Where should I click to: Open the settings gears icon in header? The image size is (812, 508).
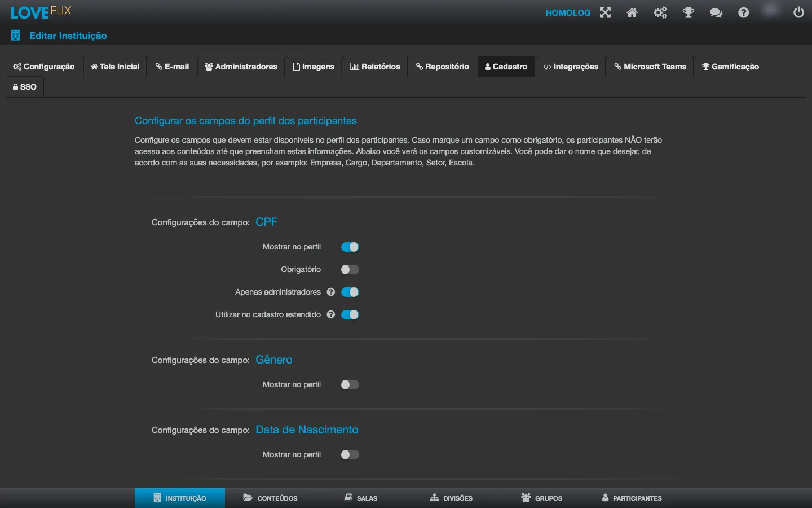660,12
